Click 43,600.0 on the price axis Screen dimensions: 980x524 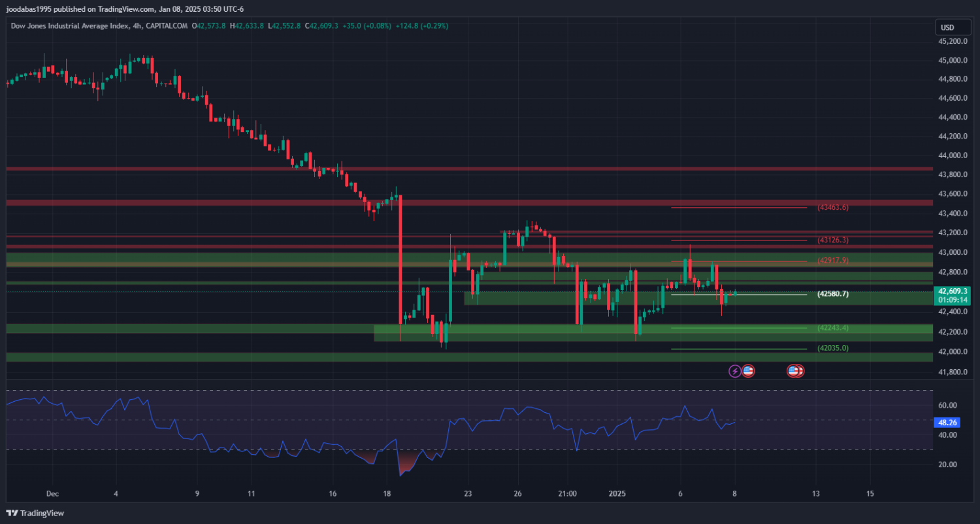953,194
